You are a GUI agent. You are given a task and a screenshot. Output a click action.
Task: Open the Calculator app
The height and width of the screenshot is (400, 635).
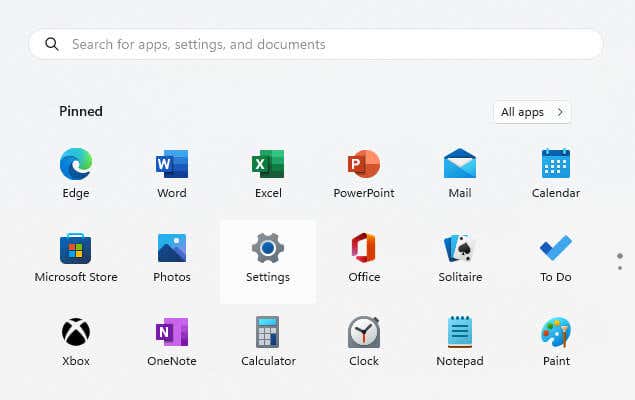(268, 332)
